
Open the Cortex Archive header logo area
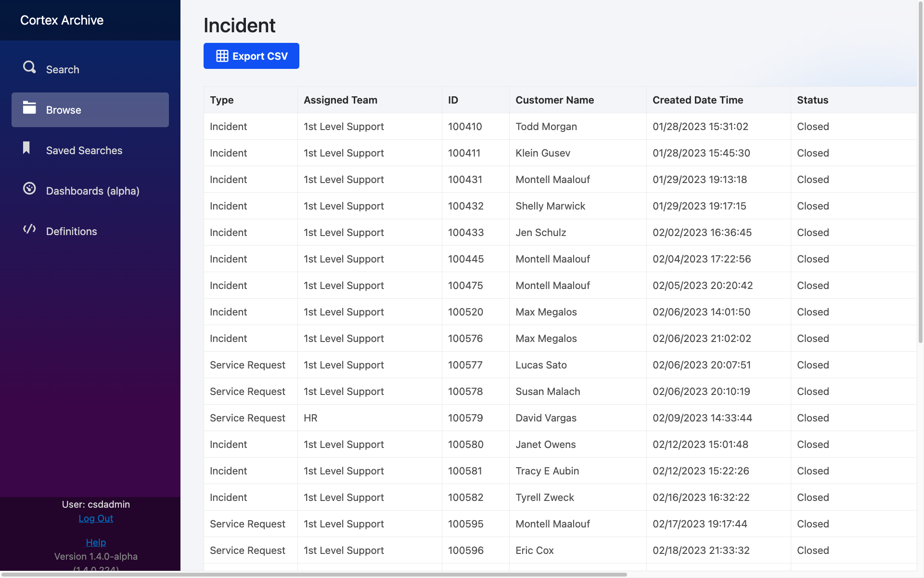tap(62, 20)
